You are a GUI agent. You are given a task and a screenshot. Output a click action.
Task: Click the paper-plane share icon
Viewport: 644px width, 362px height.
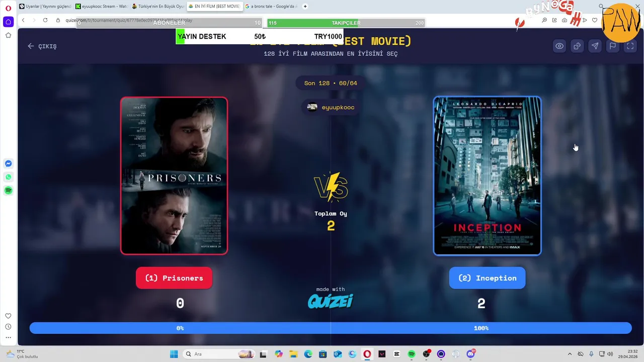point(595,46)
